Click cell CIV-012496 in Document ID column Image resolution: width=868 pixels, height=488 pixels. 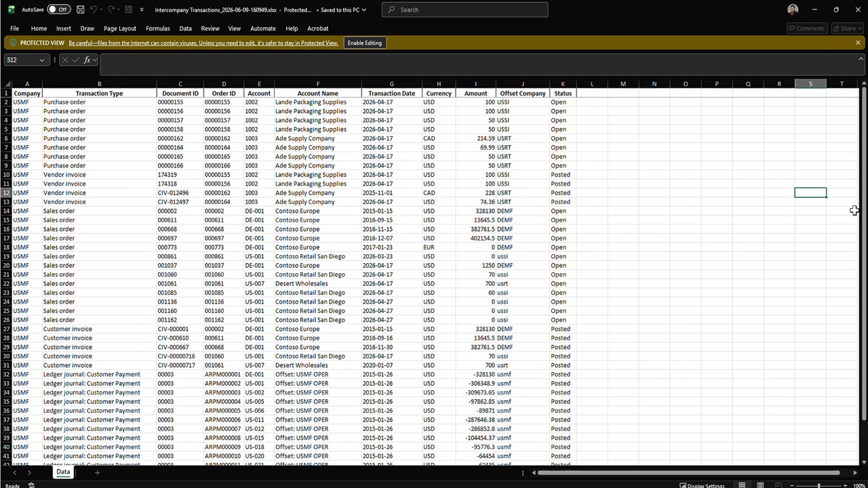tap(180, 192)
